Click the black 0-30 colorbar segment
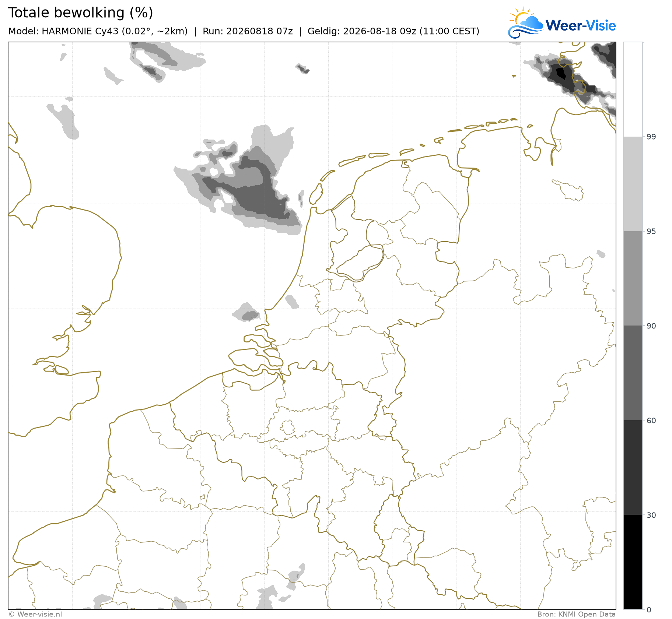Viewport: 672px width, 619px height. point(633,562)
